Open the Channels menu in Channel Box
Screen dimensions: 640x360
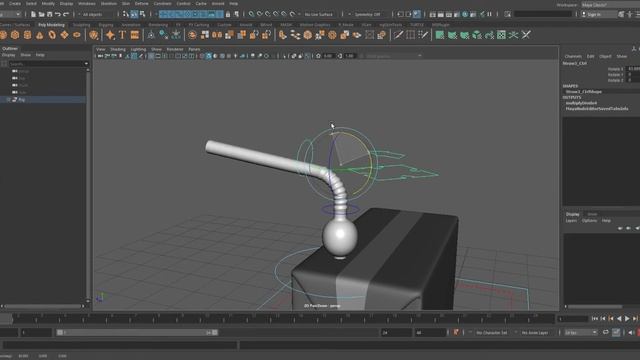[x=573, y=56]
